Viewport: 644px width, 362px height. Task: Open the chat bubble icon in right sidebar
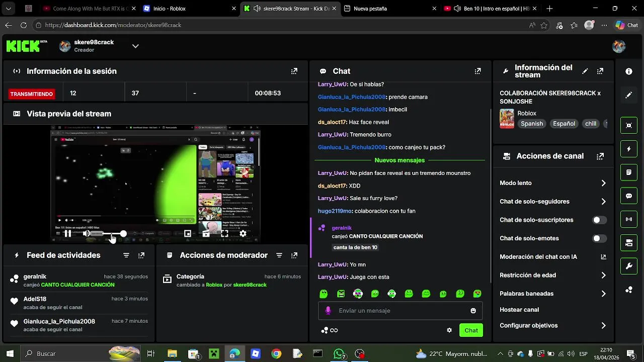point(629,196)
